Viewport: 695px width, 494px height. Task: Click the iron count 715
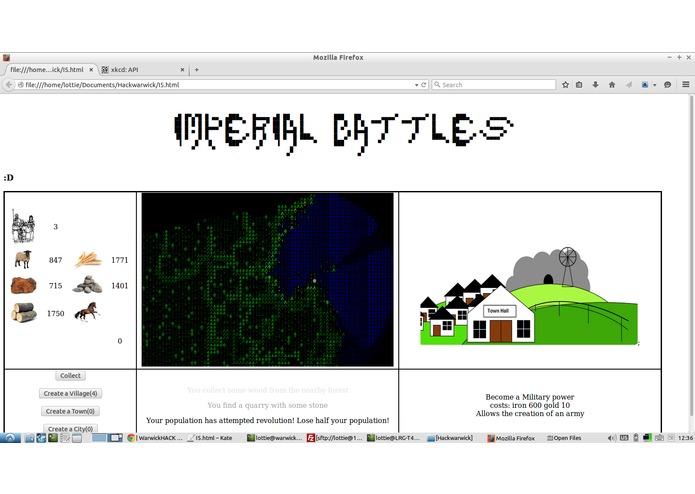55,286
